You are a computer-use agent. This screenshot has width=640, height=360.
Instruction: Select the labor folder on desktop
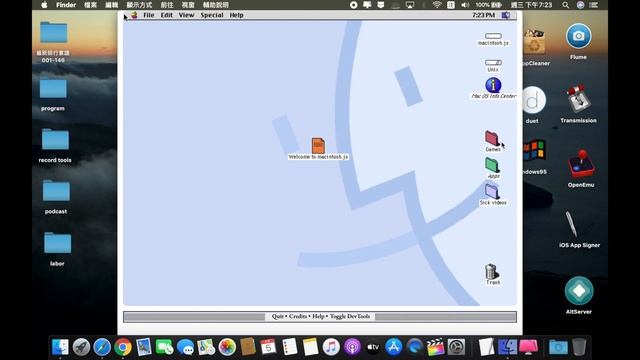pos(57,243)
